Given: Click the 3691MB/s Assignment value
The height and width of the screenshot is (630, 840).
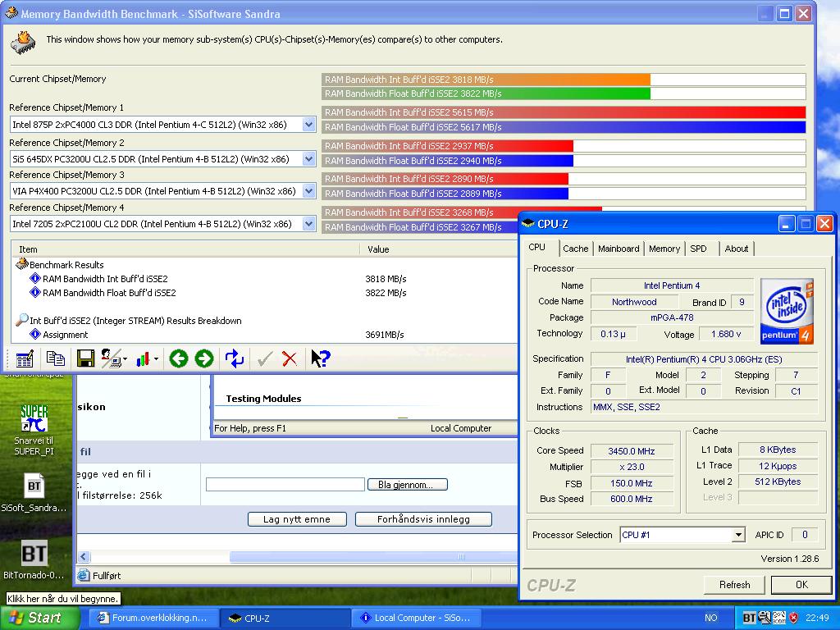Looking at the screenshot, I should pyautogui.click(x=384, y=335).
